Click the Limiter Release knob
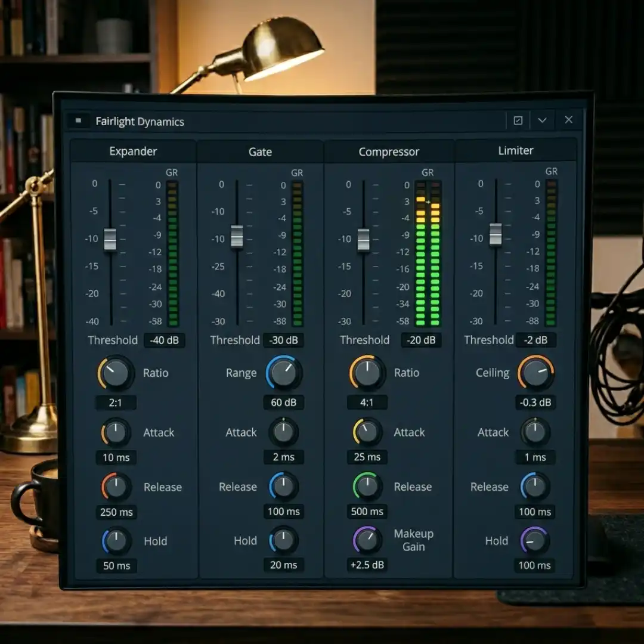 tap(535, 487)
